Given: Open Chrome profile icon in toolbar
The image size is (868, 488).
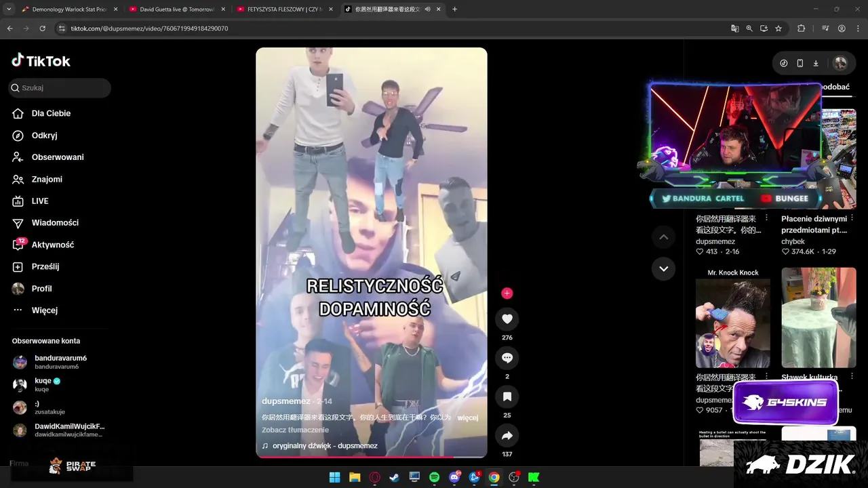Looking at the screenshot, I should [842, 28].
